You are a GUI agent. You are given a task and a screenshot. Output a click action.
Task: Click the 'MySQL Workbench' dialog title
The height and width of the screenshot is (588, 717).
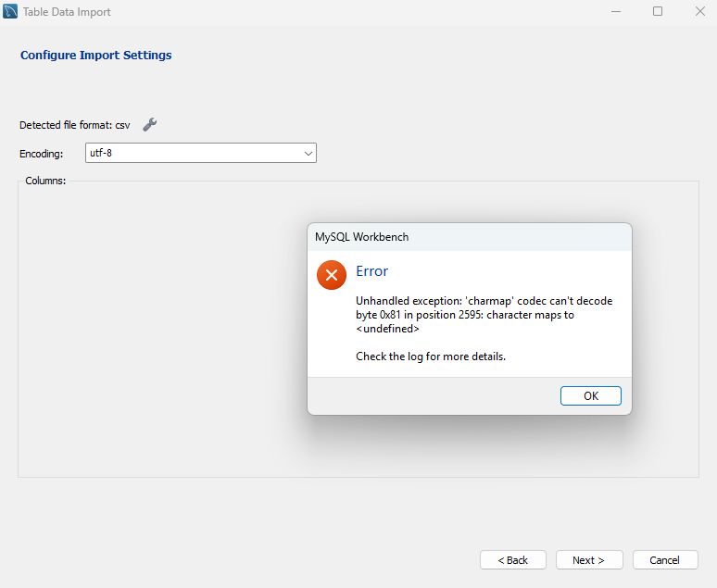[x=361, y=237]
